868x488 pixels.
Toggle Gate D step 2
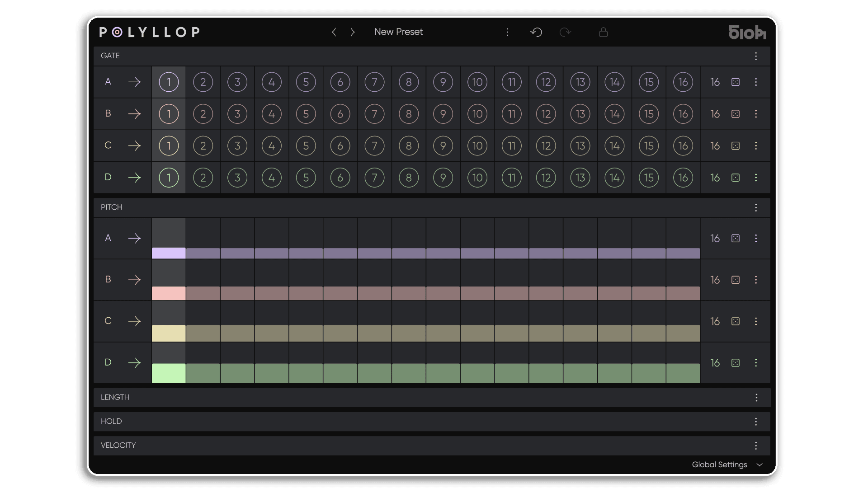point(203,178)
